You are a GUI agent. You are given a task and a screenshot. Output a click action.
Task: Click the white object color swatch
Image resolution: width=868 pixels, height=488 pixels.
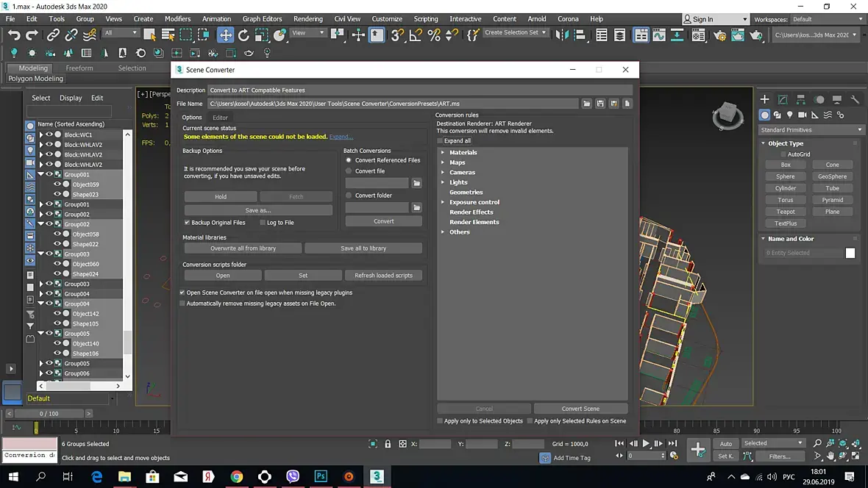(850, 253)
